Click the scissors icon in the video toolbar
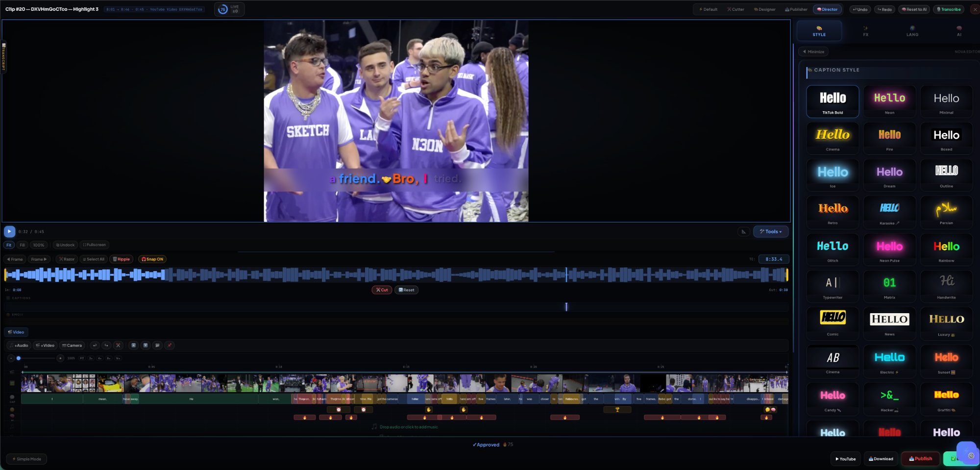 tap(118, 346)
